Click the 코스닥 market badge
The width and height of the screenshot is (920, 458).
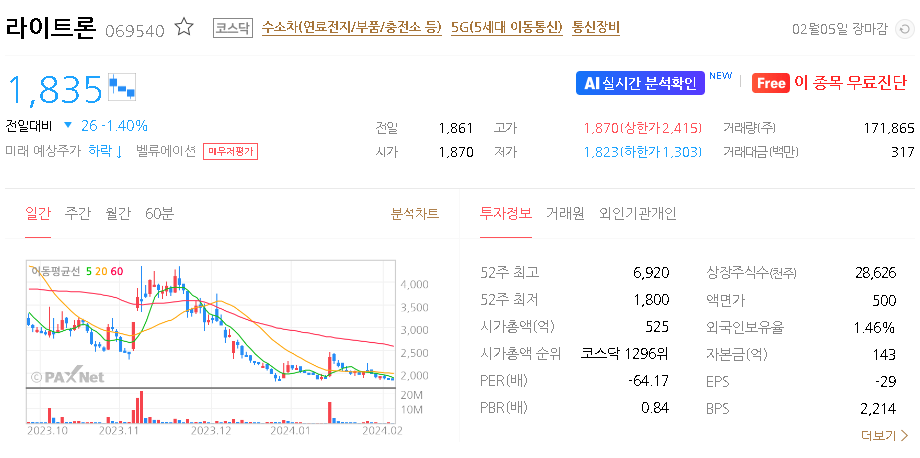(232, 28)
